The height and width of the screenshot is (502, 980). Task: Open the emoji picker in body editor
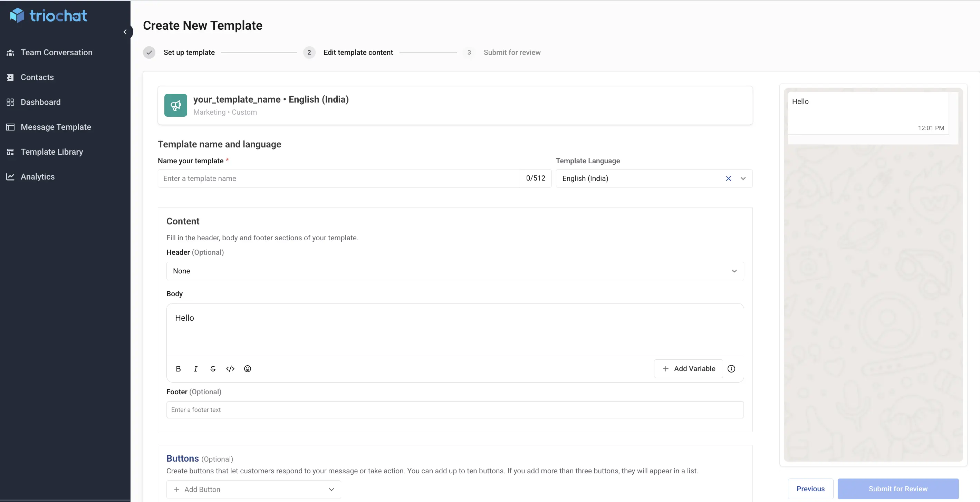point(248,368)
